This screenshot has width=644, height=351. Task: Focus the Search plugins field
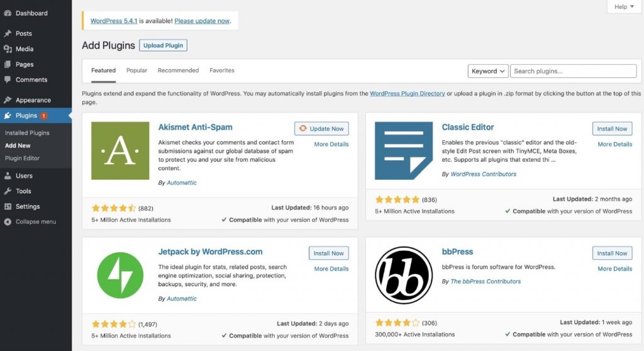tap(574, 71)
